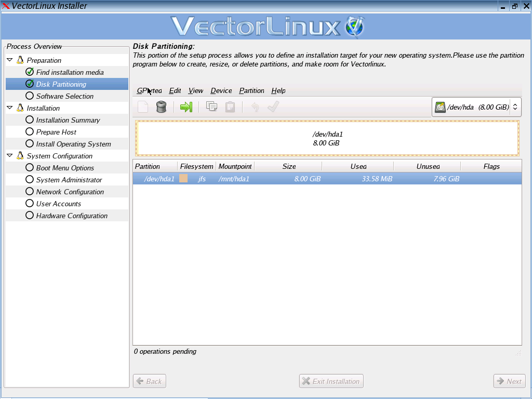Open the /dev/hda device dropdown arrows

[x=515, y=107]
